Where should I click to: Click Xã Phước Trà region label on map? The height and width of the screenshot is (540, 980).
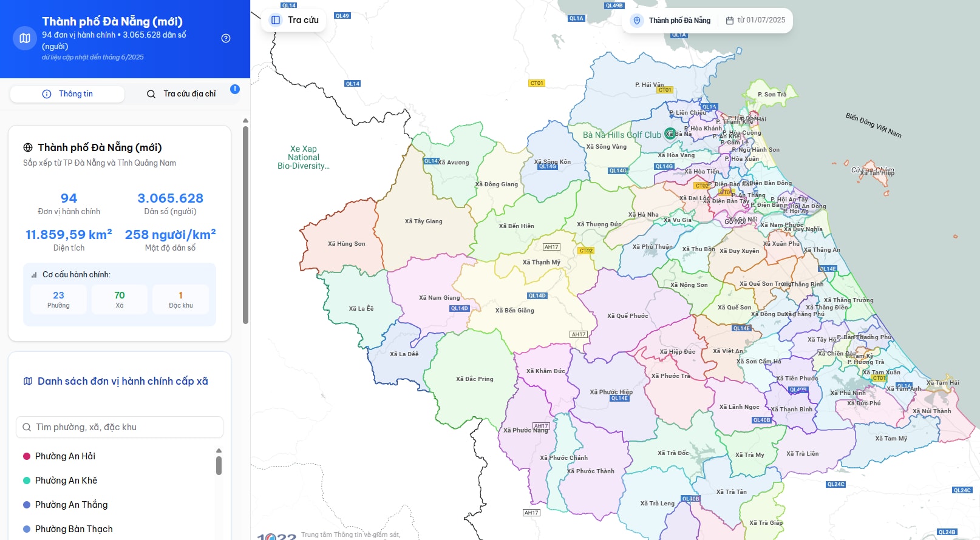671,376
